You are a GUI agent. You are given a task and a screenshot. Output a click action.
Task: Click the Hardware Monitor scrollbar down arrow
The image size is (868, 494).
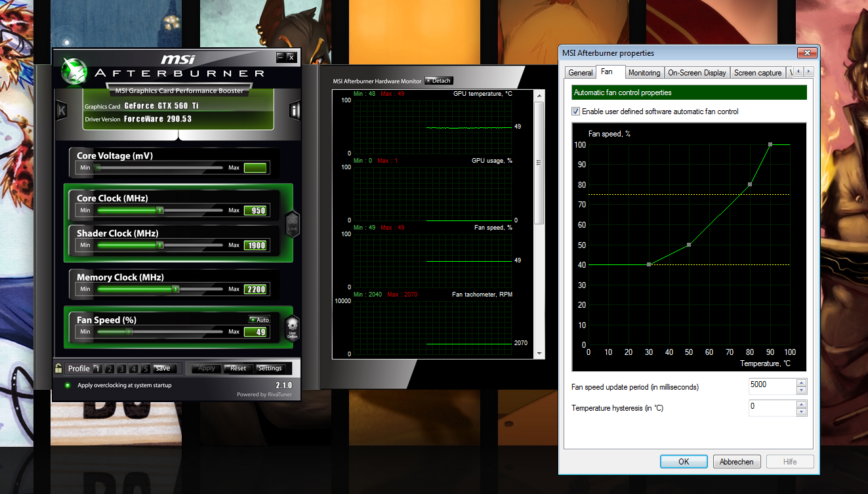click(x=540, y=353)
